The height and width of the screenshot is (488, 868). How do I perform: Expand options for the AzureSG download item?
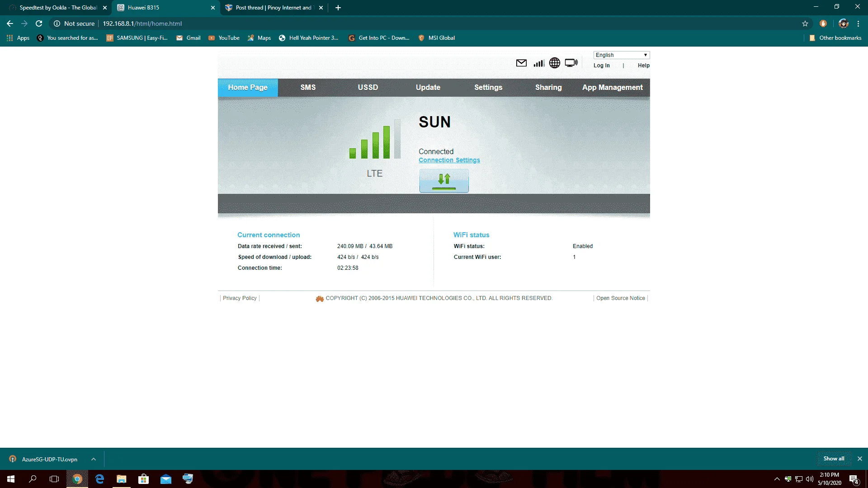pos(94,459)
